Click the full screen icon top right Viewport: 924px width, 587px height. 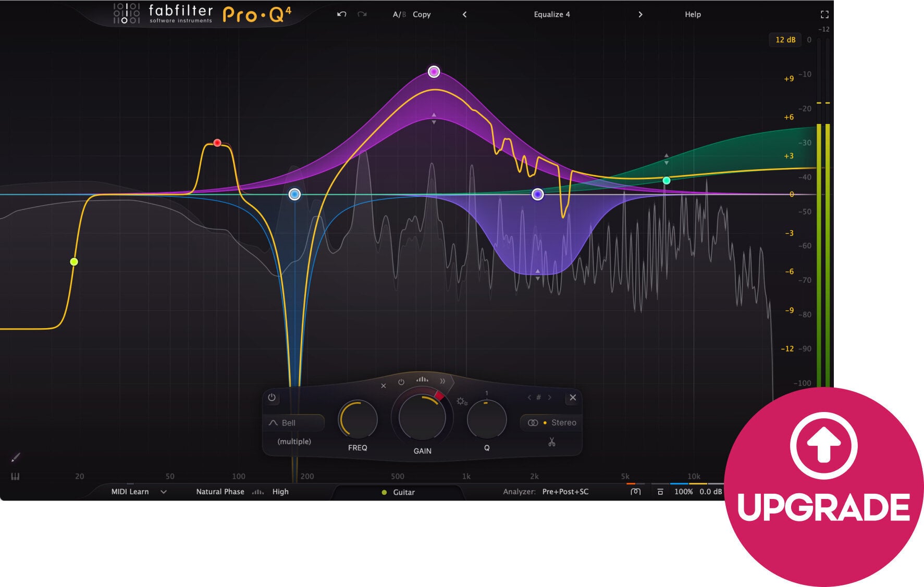pos(824,15)
